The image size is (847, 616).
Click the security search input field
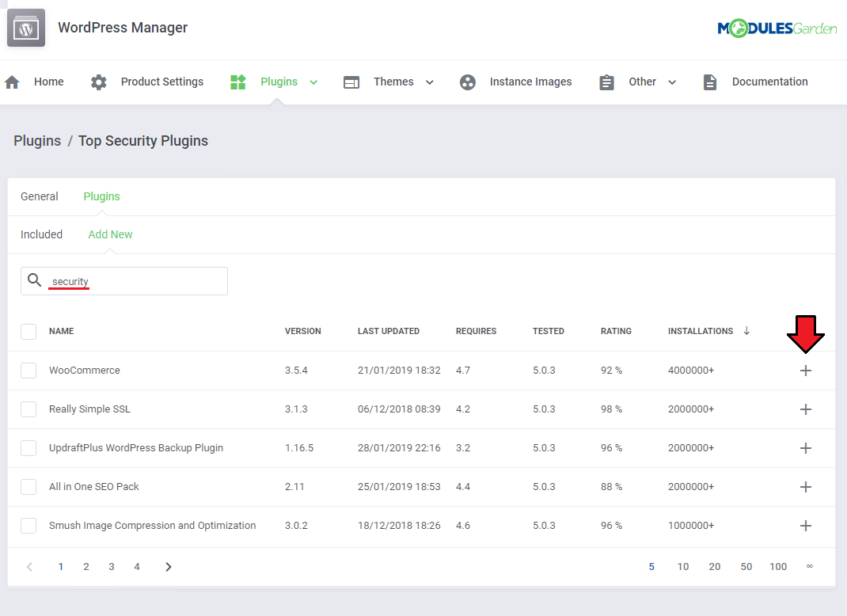(124, 281)
